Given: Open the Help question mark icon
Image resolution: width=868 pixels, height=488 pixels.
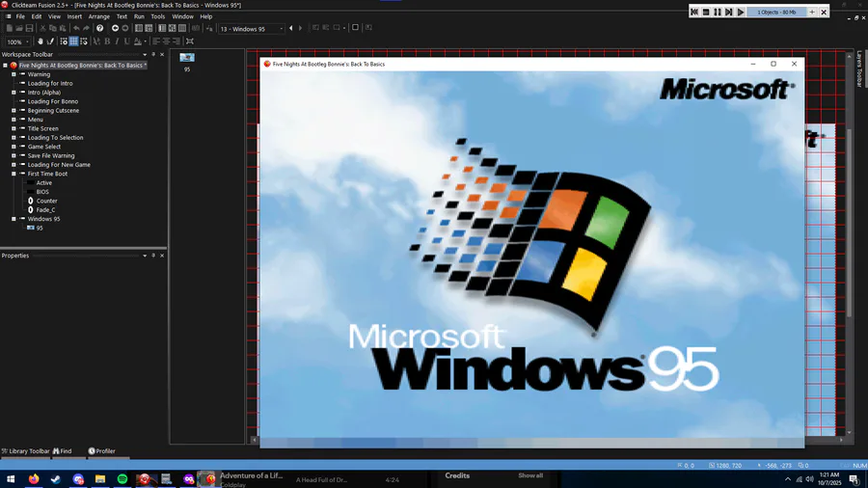Looking at the screenshot, I should (99, 28).
